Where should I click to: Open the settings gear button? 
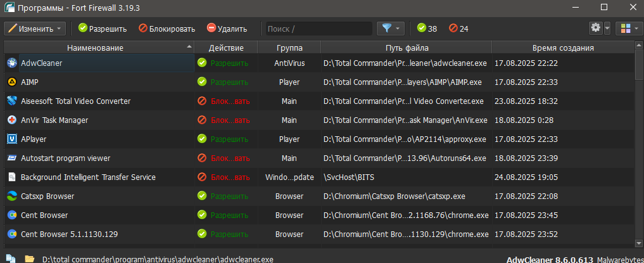pos(595,29)
